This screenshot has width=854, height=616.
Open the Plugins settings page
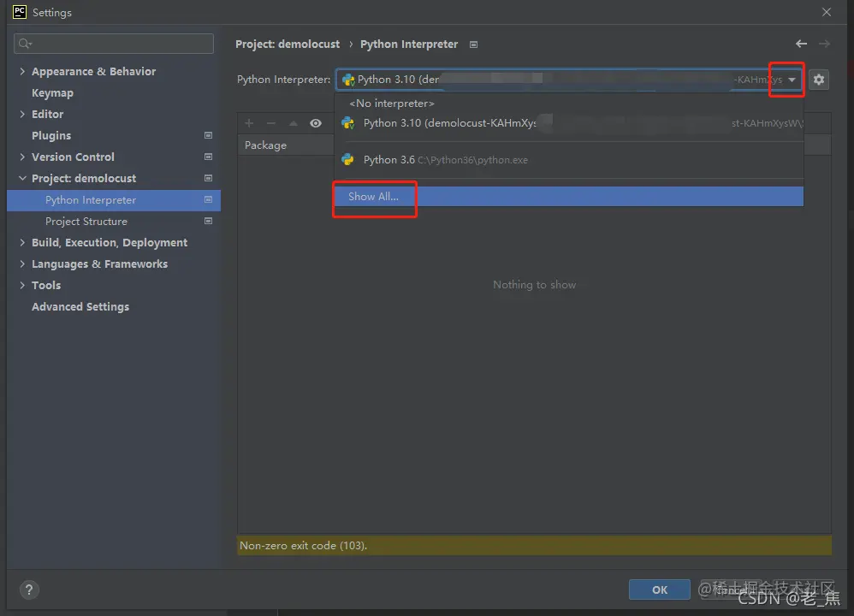[x=51, y=136]
